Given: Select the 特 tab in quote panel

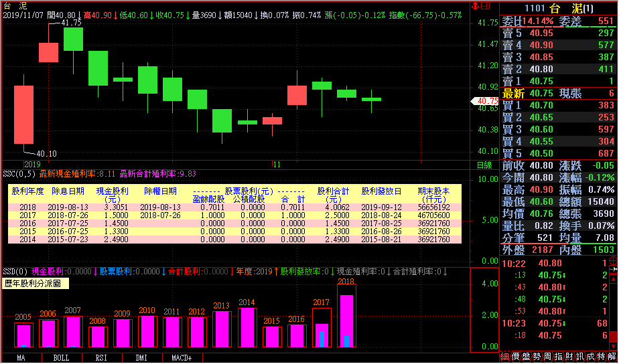Looking at the screenshot, I should tap(601, 357).
